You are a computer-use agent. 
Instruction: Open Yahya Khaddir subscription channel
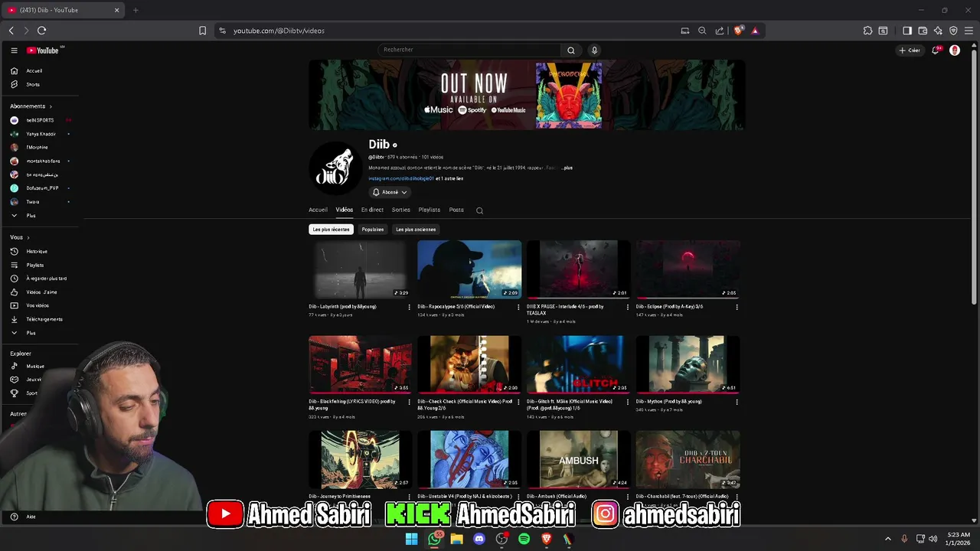click(40, 134)
